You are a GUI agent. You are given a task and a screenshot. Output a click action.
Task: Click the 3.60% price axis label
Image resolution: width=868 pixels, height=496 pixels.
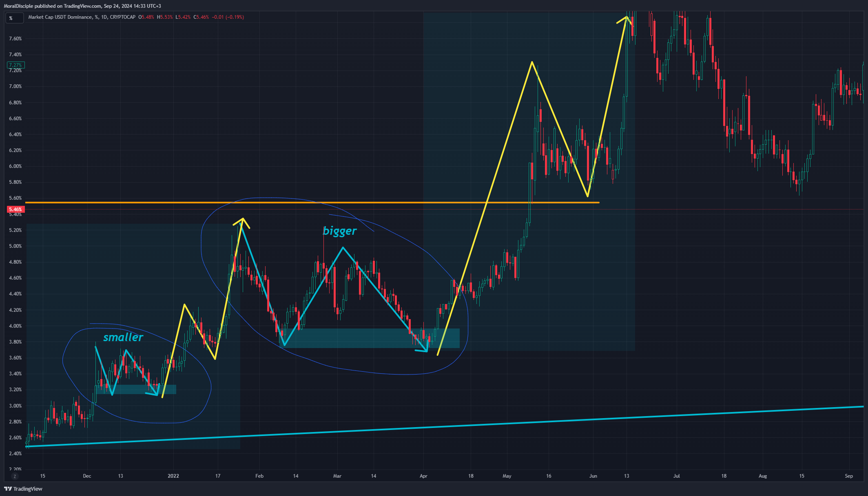coord(15,358)
